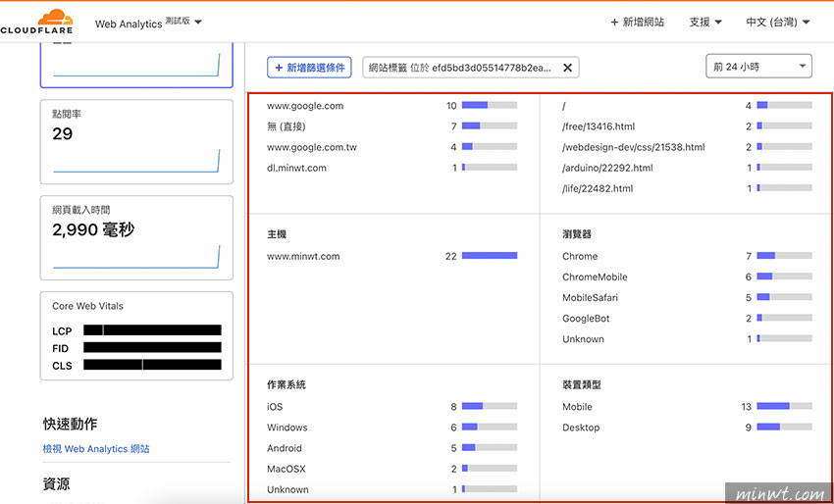The width and height of the screenshot is (834, 504).
Task: Select the 網頁載入時間 2,990 毫秒 card
Action: [x=136, y=237]
